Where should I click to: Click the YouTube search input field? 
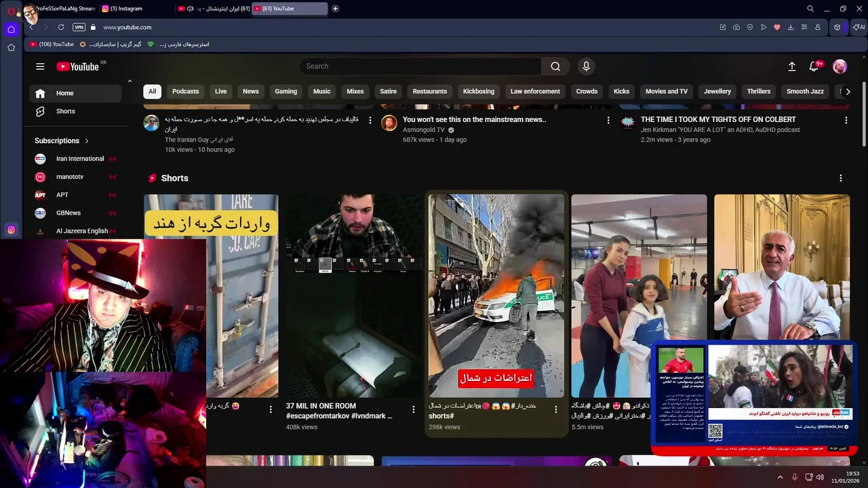(x=420, y=66)
